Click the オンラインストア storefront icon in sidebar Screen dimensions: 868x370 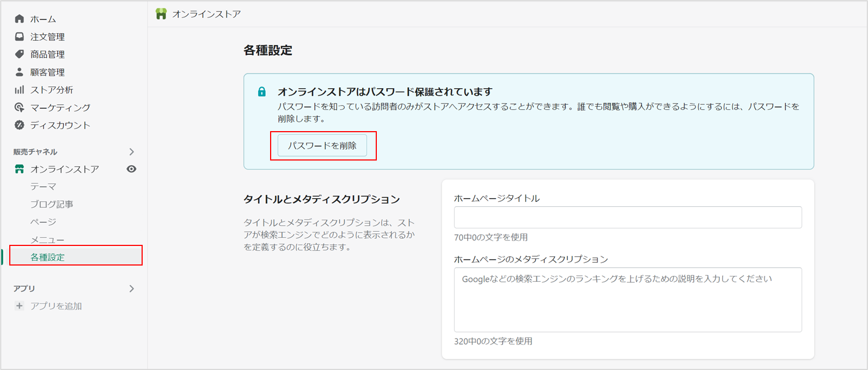(20, 169)
